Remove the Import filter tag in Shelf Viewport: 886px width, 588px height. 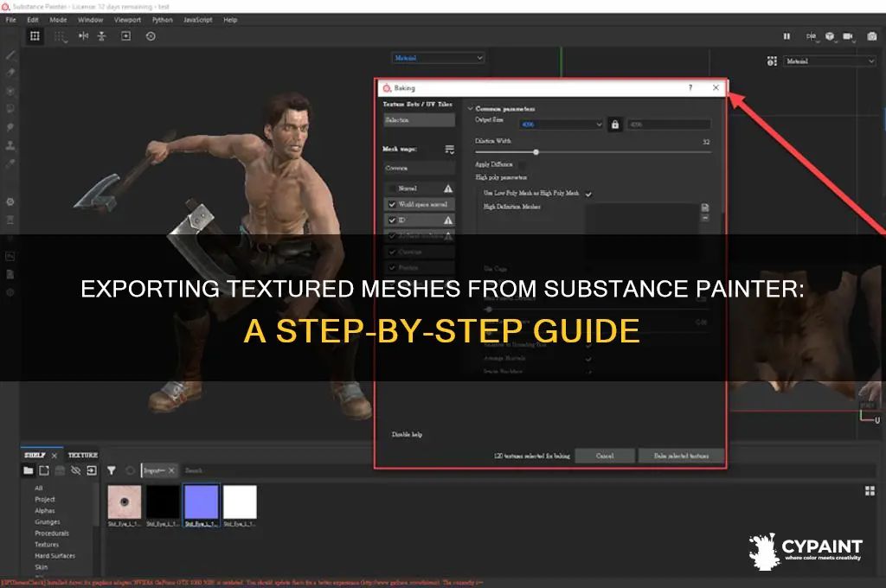pyautogui.click(x=171, y=470)
